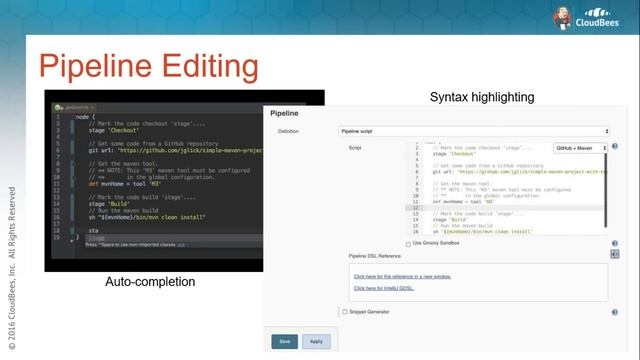Click the 'Syntax highlighting' caption
Viewport: 640px width, 360px height.
pyautogui.click(x=482, y=97)
